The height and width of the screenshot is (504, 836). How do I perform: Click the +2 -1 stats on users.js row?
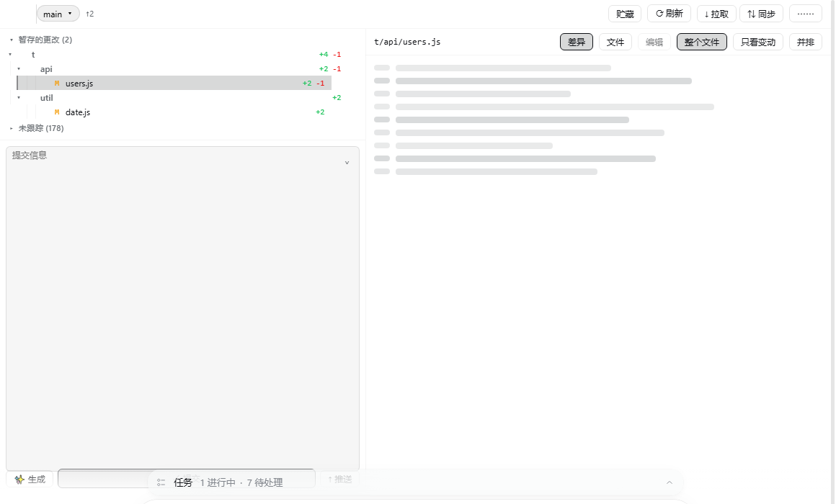pos(313,83)
